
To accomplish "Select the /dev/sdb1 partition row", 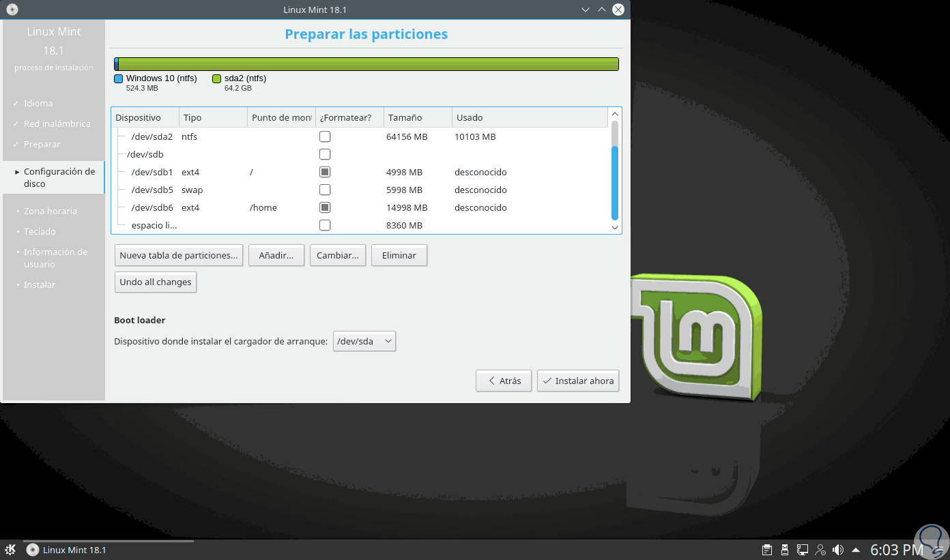I will (x=359, y=172).
